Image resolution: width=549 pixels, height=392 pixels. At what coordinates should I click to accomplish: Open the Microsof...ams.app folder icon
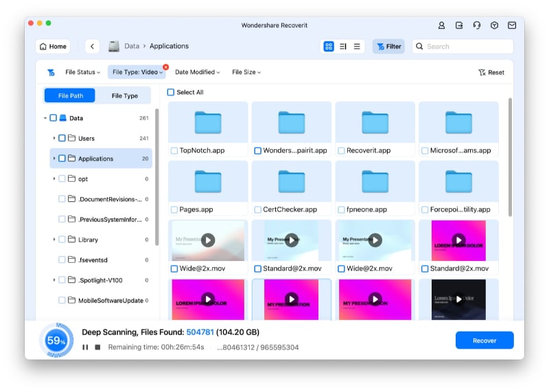tap(458, 122)
